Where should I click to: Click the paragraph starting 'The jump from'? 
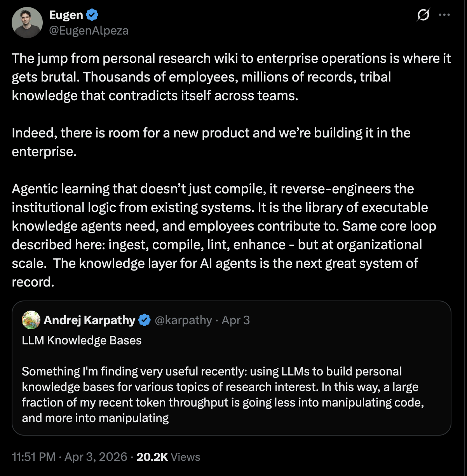[x=231, y=77]
